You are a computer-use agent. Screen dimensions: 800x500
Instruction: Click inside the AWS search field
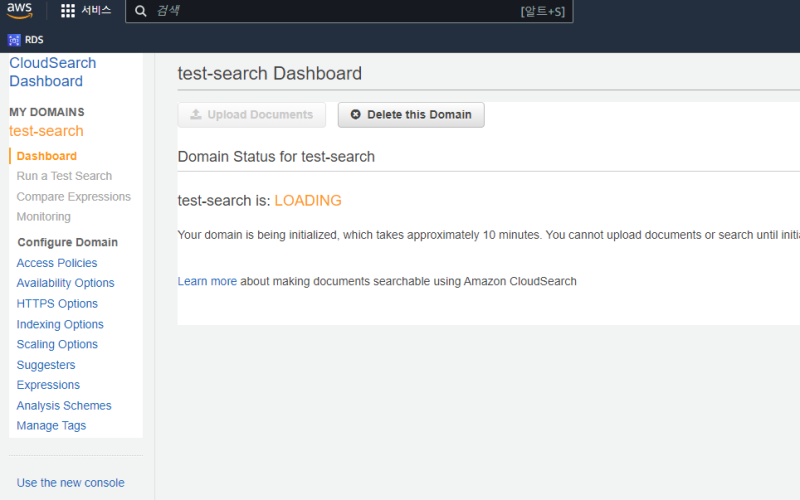tap(330, 11)
